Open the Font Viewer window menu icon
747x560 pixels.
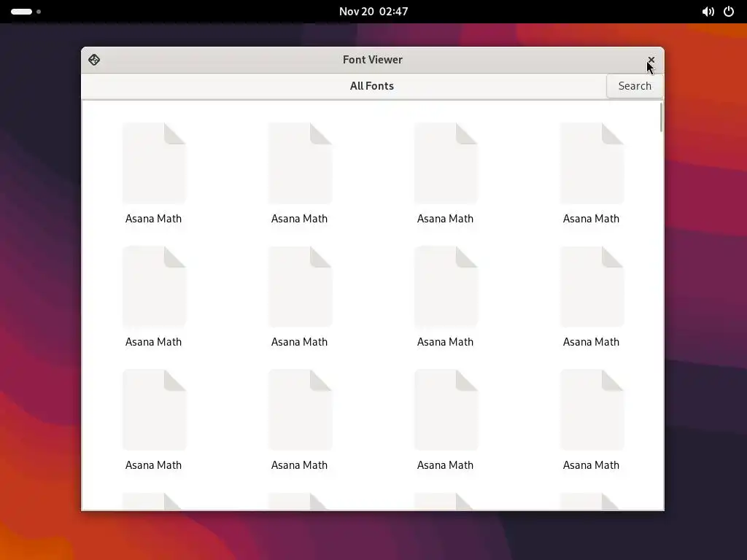[94, 60]
